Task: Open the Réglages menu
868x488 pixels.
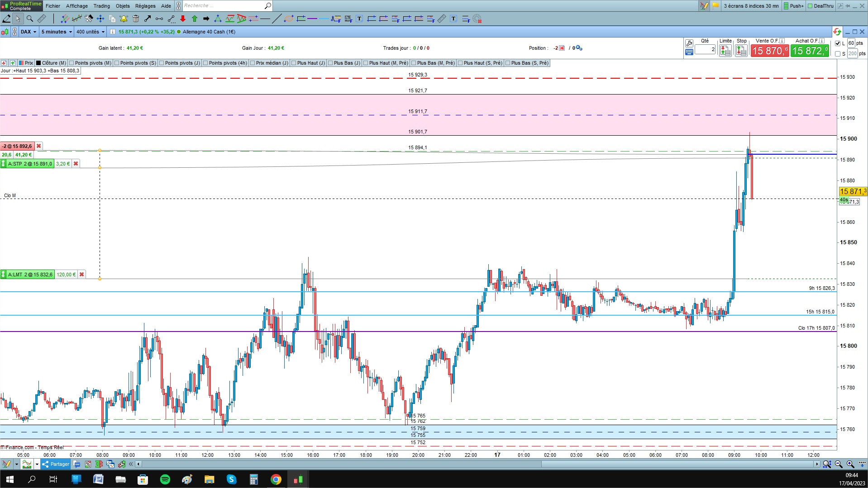Action: 145,6
